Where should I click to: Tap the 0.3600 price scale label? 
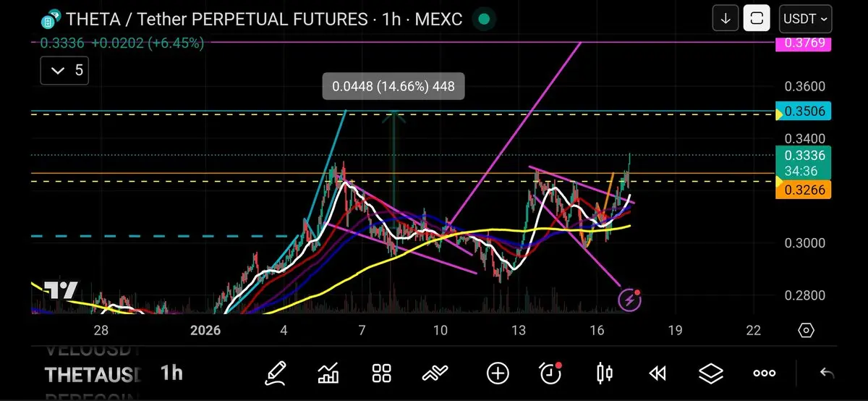point(805,86)
